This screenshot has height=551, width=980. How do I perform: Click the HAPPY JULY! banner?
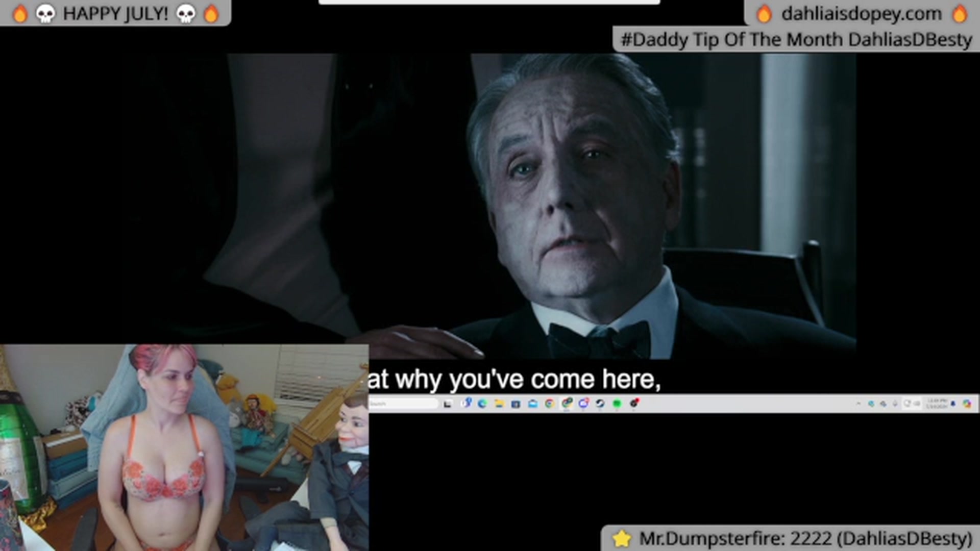pyautogui.click(x=115, y=13)
